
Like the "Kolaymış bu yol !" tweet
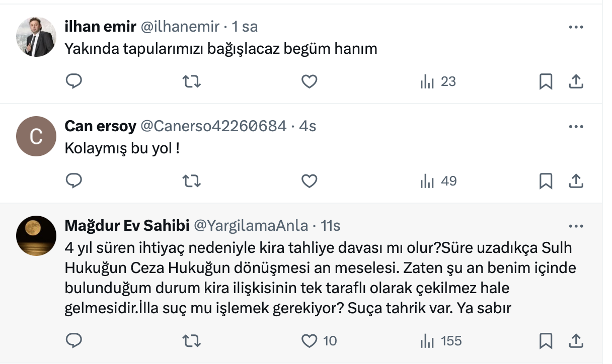(x=309, y=180)
